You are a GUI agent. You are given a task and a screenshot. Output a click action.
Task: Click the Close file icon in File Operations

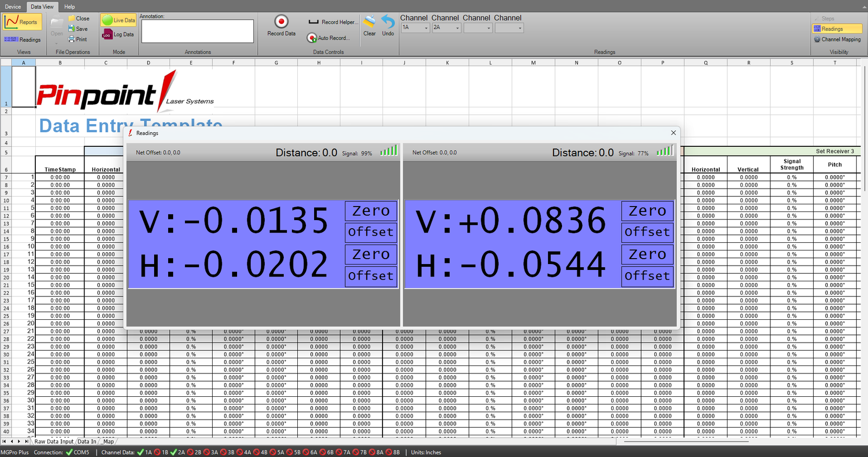[x=72, y=18]
